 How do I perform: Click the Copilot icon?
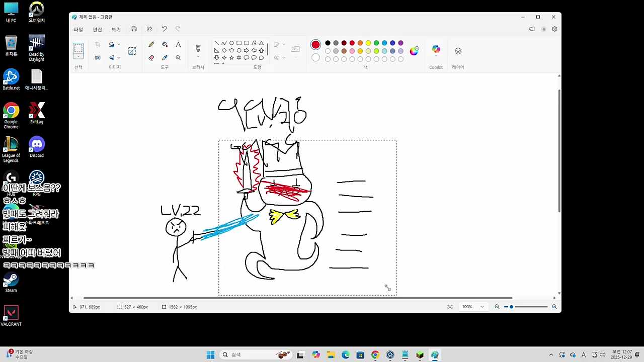pos(436,49)
